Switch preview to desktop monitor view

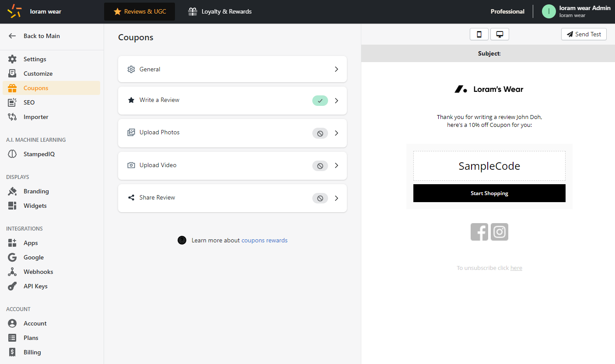(500, 34)
